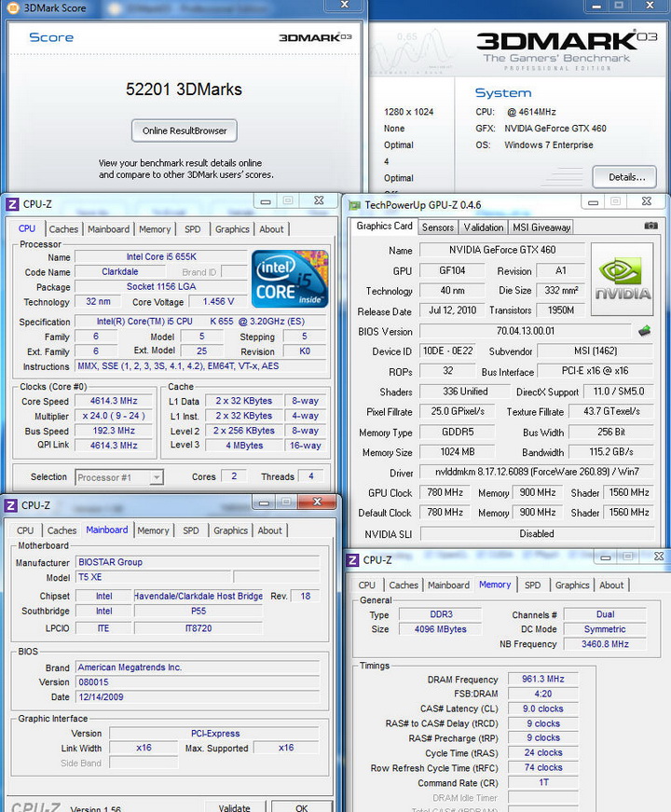Open SPD tab in Memory CPU-Z window
The image size is (671, 812).
[532, 585]
